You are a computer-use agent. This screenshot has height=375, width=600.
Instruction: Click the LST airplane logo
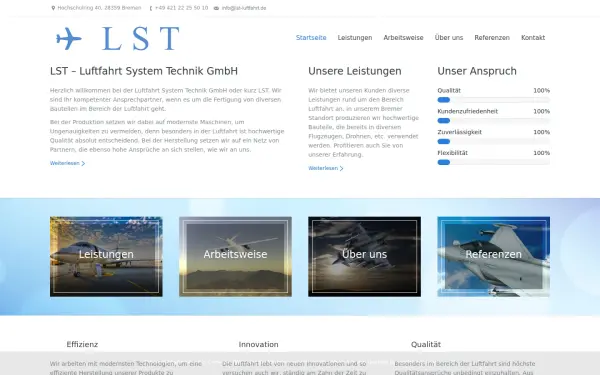tap(117, 38)
